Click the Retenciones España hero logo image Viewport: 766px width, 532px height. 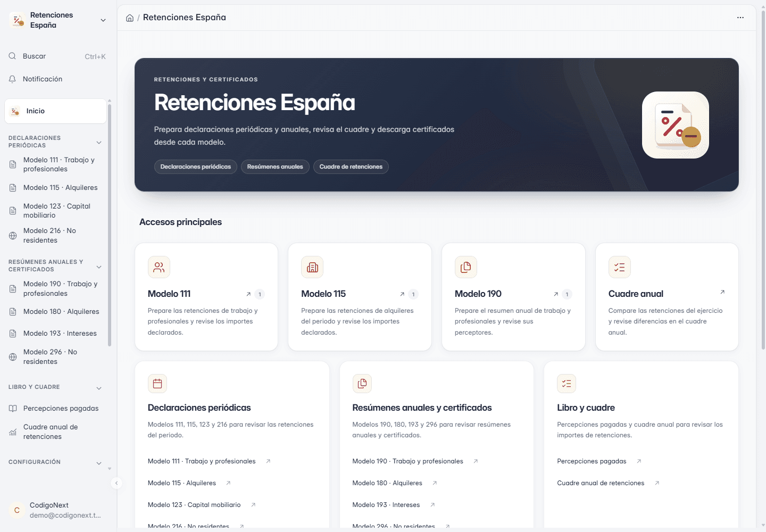(x=676, y=125)
